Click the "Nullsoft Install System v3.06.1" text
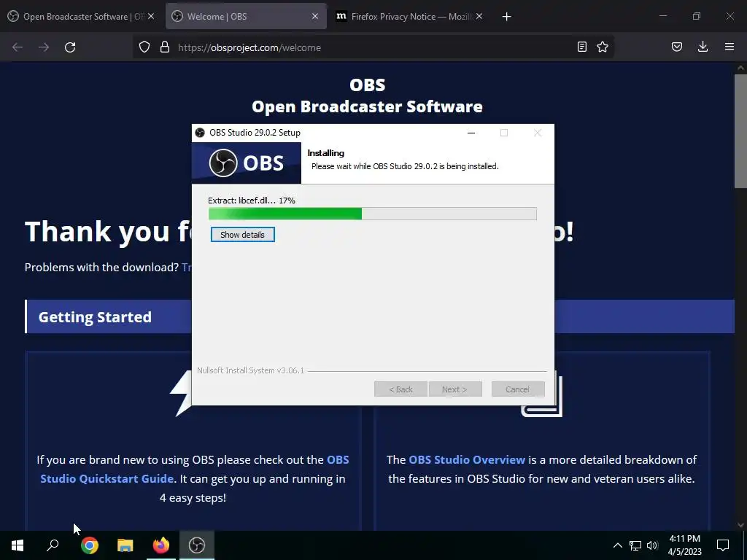The image size is (747, 560). (251, 370)
